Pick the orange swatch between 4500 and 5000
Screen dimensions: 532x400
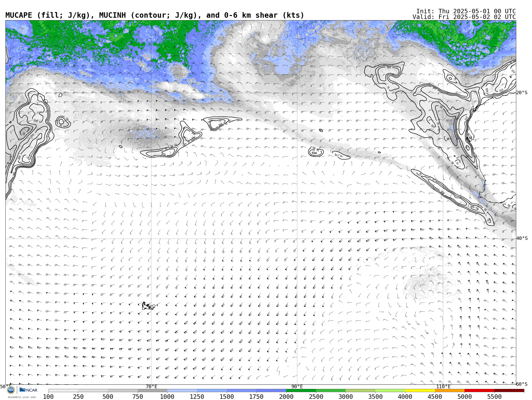pos(449,391)
